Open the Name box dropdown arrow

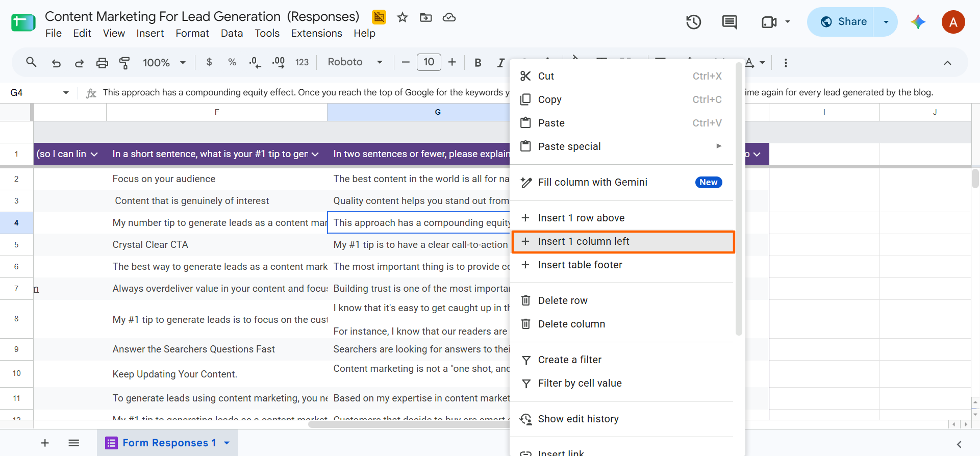tap(66, 92)
